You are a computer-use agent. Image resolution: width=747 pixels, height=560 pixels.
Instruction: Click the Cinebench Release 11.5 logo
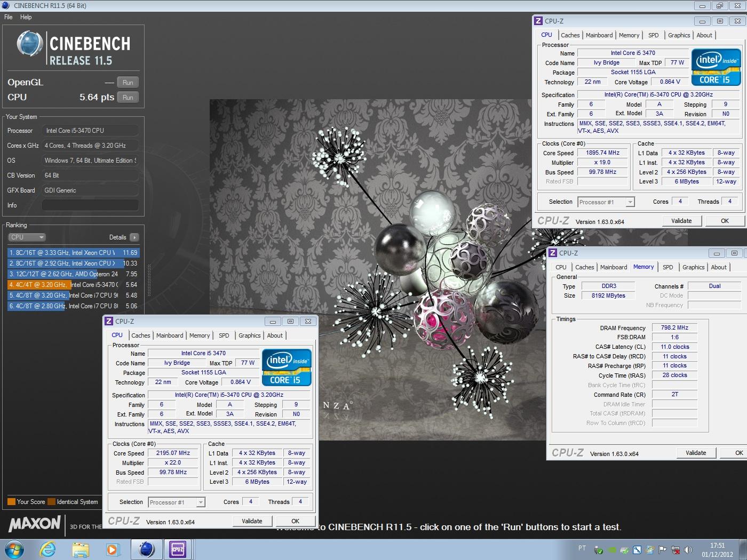tap(74, 48)
